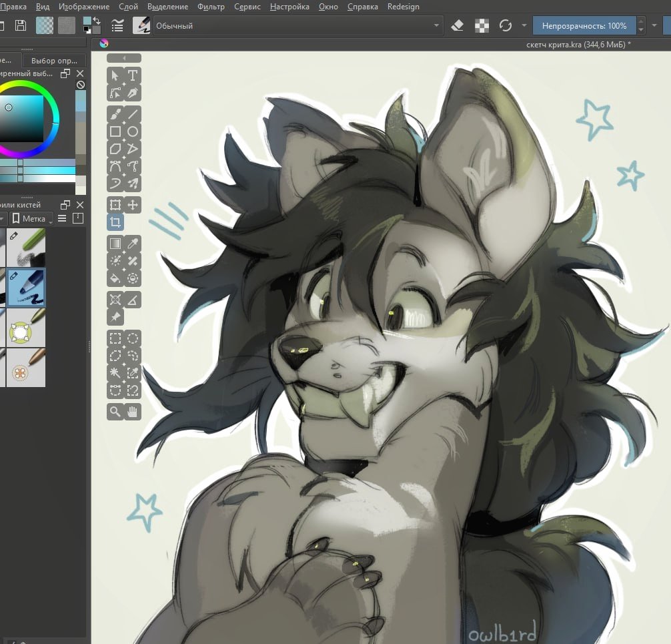The width and height of the screenshot is (671, 644).
Task: Select the Zoom magnifier tool
Action: click(115, 412)
